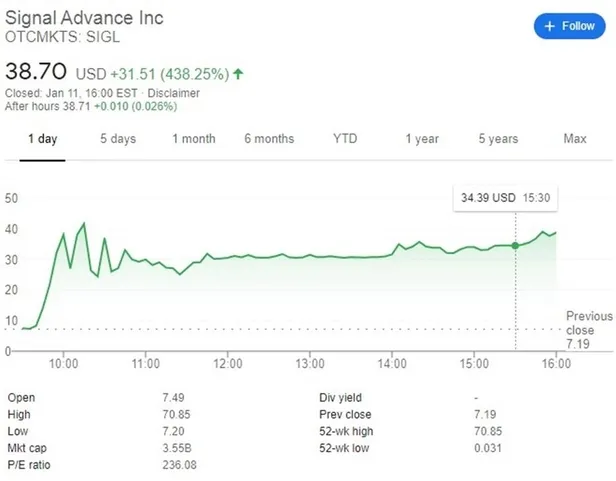Click the green up arrow icon

click(238, 74)
